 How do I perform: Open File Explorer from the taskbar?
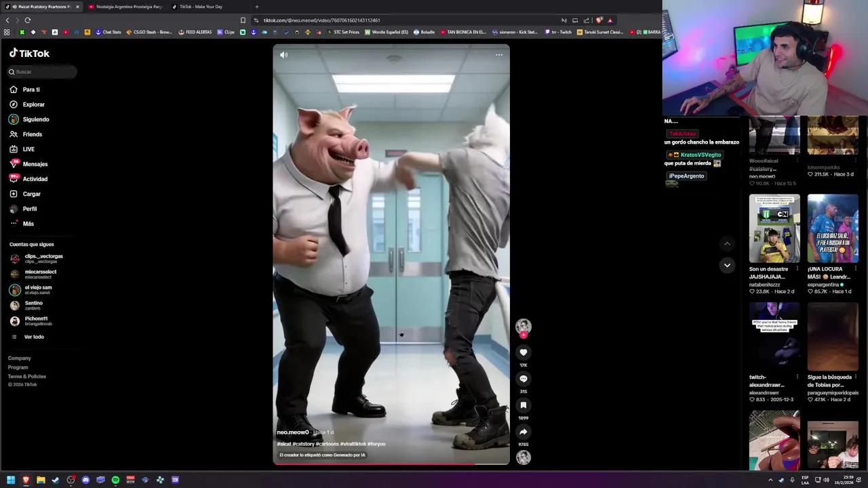click(41, 480)
